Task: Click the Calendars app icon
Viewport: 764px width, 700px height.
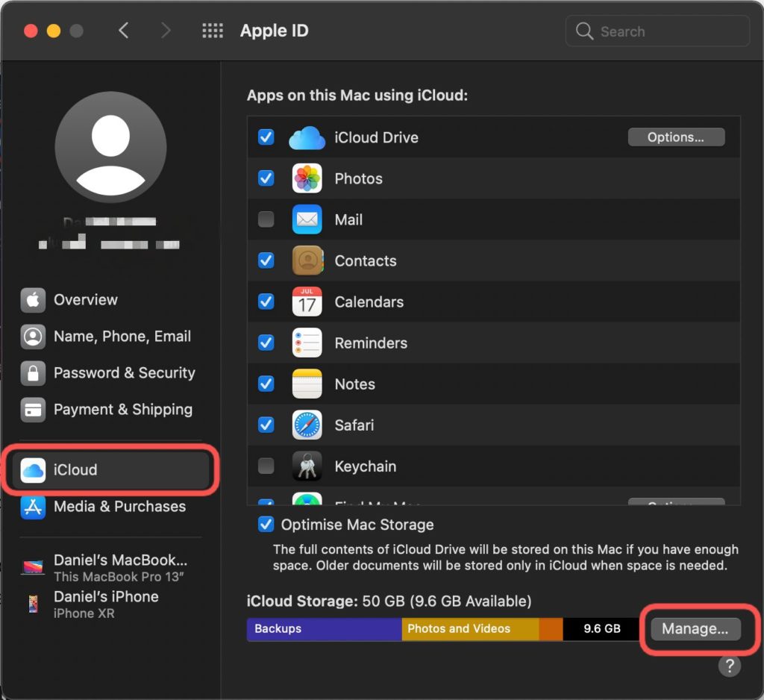Action: point(307,301)
